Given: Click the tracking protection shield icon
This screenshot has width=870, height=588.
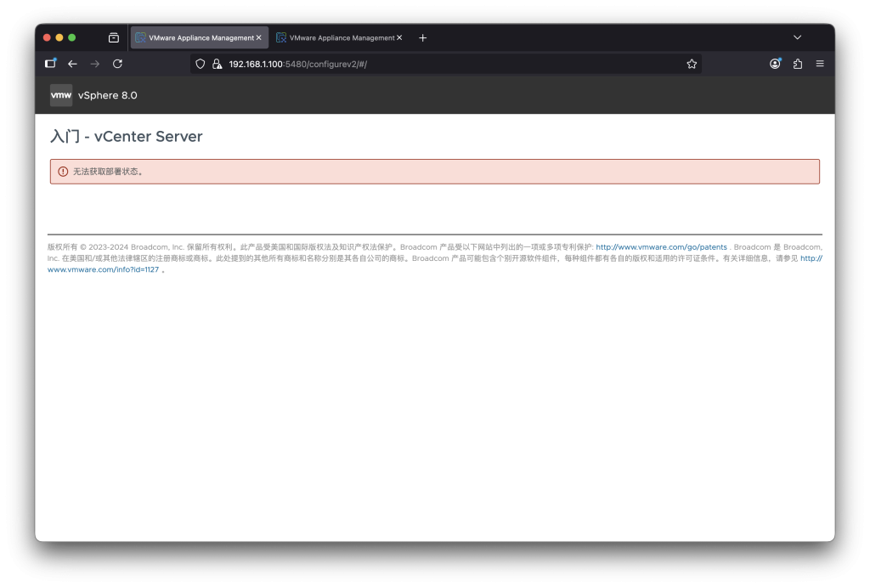Looking at the screenshot, I should click(x=200, y=63).
